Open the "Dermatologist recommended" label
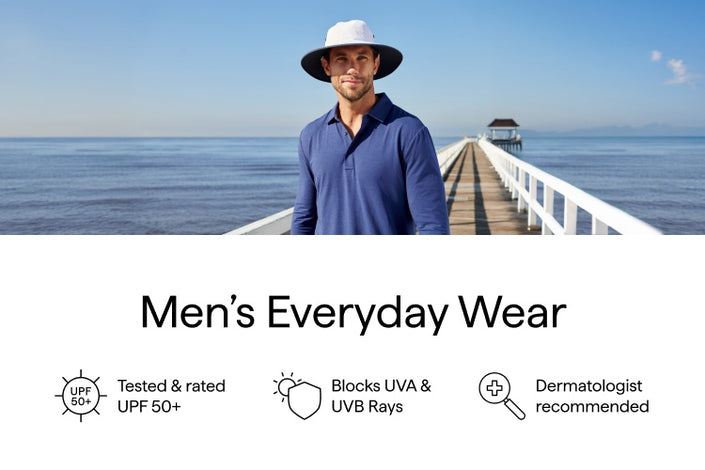This screenshot has height=470, width=705. [592, 396]
